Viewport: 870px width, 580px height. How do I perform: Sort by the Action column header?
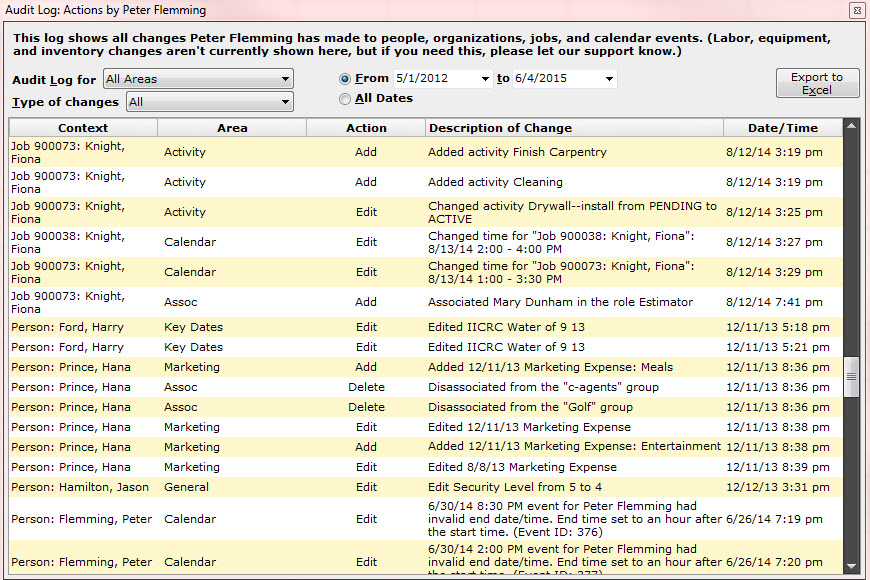[366, 128]
